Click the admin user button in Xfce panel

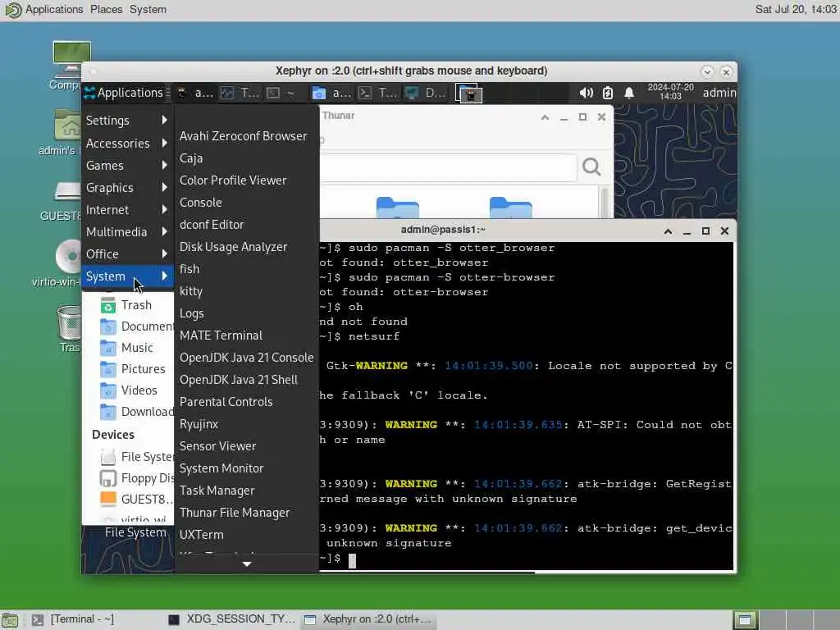[x=719, y=93]
